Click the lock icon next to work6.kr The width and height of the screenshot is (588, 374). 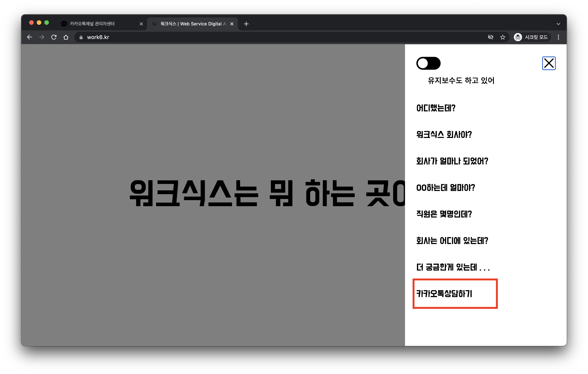click(81, 37)
